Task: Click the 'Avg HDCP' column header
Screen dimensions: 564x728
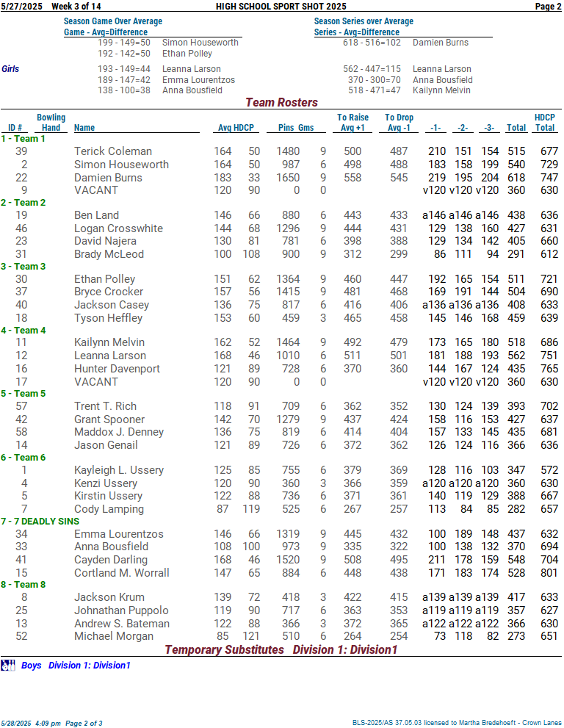Action: click(236, 128)
